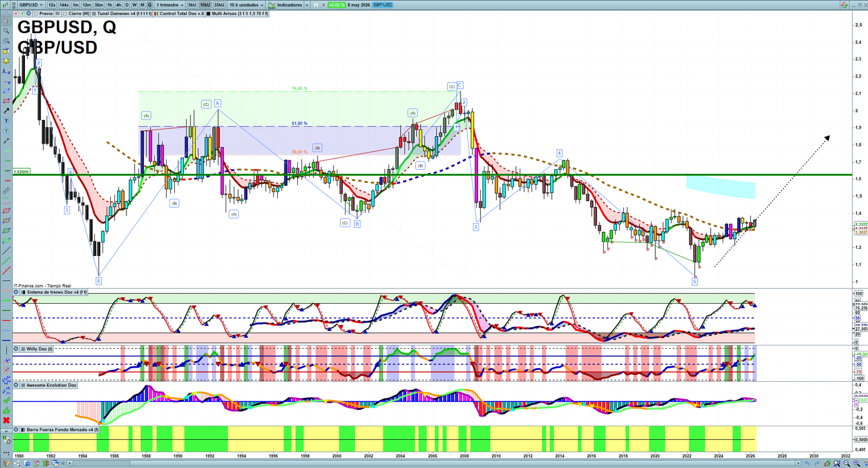
Task: Click the top-right red-green sync icon
Action: tap(844, 5)
